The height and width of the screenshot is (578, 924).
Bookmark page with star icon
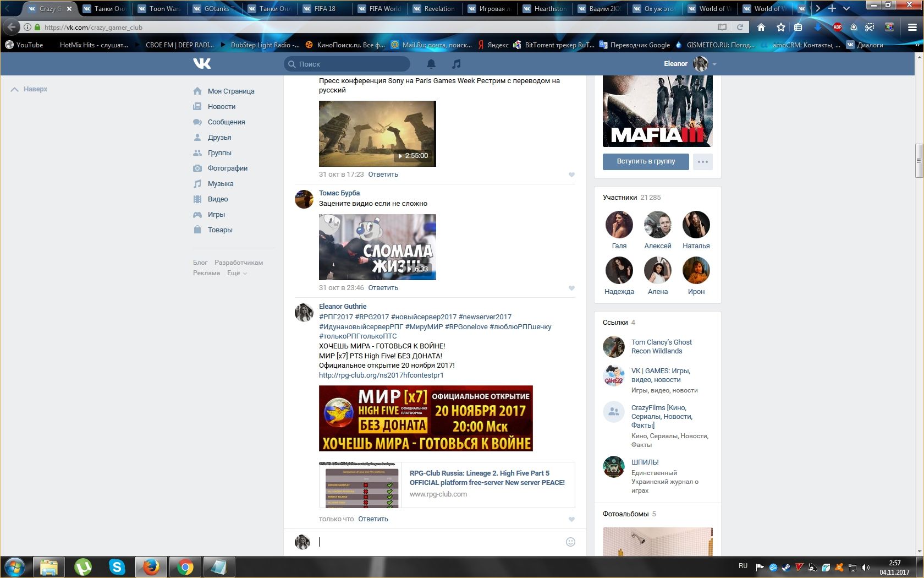click(780, 27)
